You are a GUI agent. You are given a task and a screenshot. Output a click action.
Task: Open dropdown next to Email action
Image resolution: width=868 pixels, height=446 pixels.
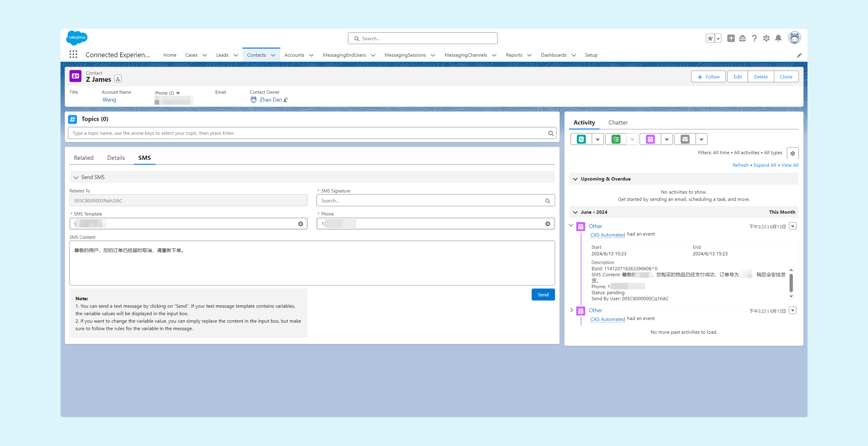coord(701,139)
